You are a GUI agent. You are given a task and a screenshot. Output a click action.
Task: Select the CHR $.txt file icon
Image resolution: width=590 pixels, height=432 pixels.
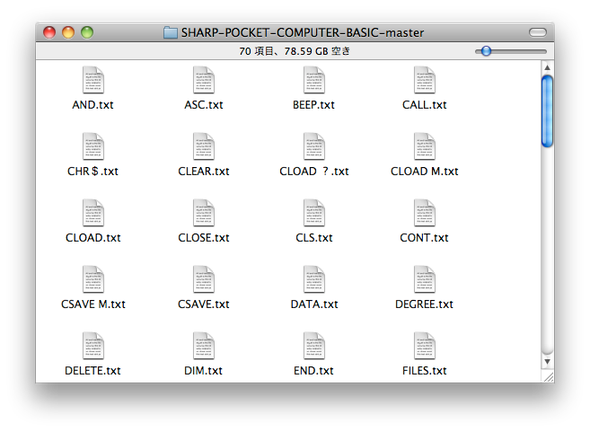[x=93, y=146]
